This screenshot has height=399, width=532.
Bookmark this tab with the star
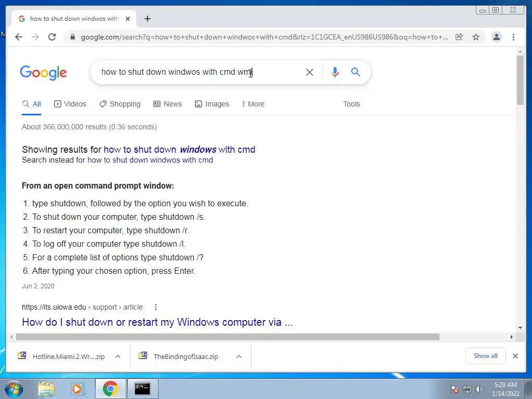click(476, 37)
